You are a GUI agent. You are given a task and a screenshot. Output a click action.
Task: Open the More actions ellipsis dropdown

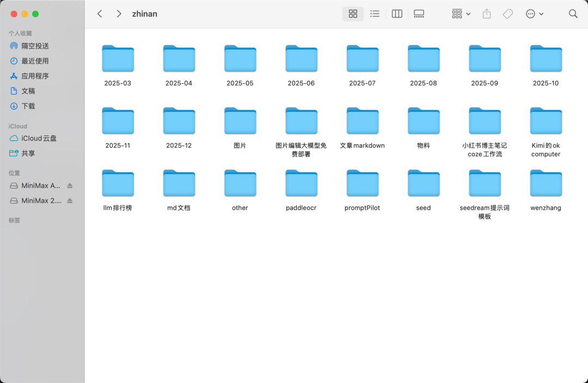(x=534, y=14)
